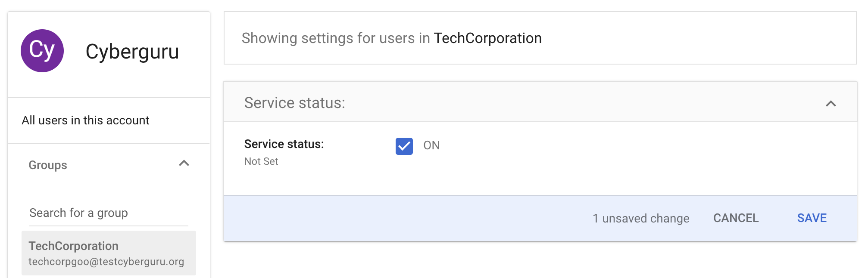This screenshot has height=278, width=868.
Task: Collapse the Groups section chevron
Action: pos(184,164)
